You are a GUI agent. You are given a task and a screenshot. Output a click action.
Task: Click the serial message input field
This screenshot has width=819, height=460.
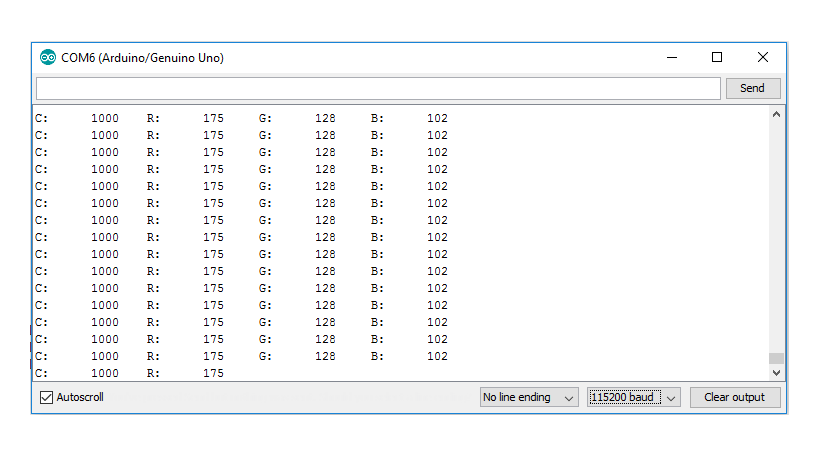point(378,88)
